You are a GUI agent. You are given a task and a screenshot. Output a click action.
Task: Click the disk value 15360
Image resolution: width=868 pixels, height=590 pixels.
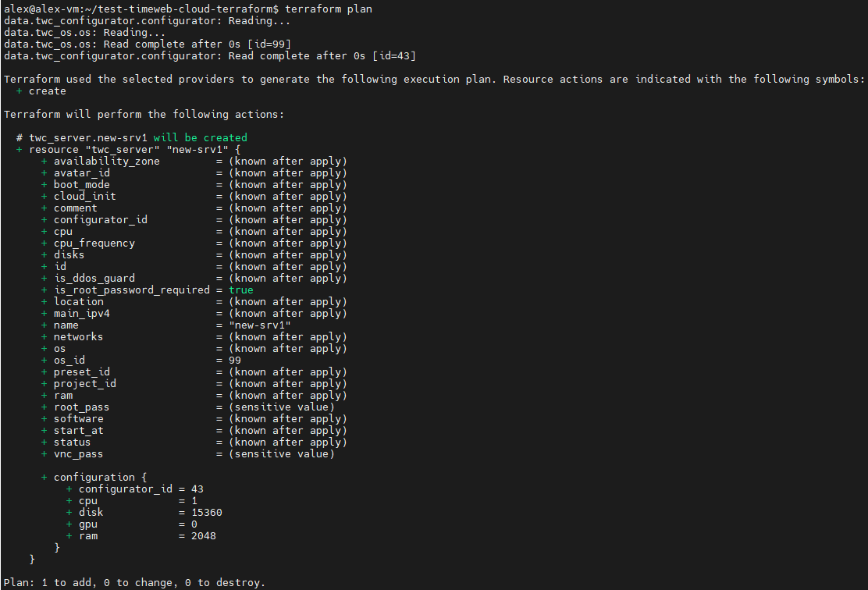click(206, 512)
